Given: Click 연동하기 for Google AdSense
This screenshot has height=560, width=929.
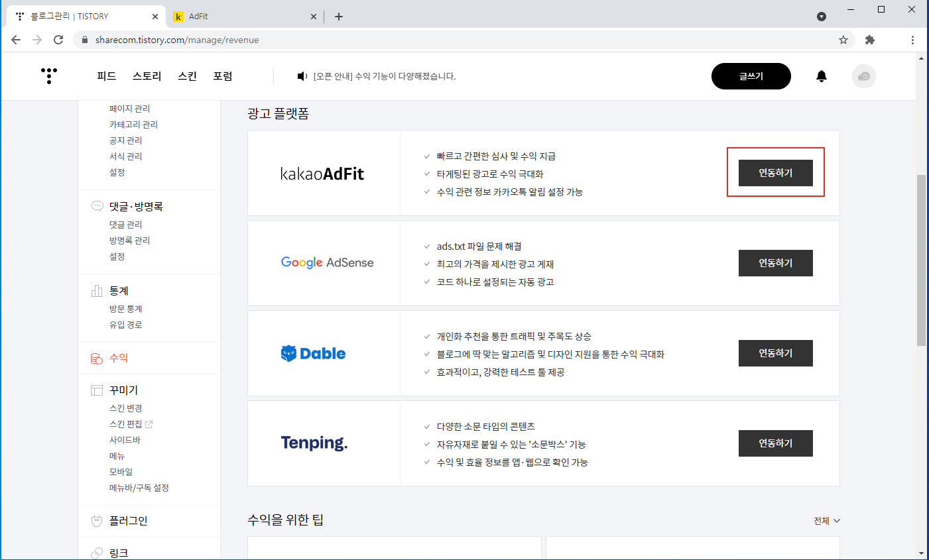Looking at the screenshot, I should [x=776, y=263].
